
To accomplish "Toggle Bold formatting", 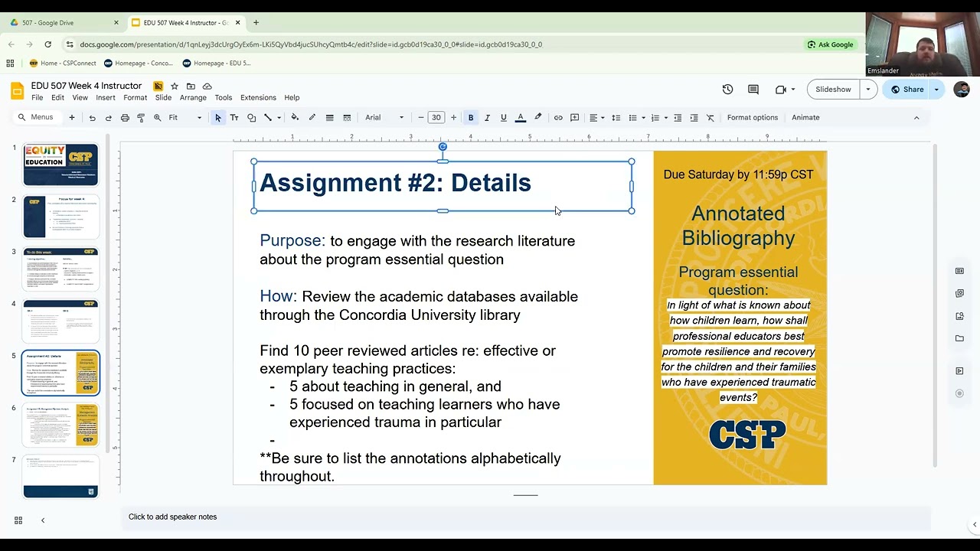I will (x=471, y=118).
